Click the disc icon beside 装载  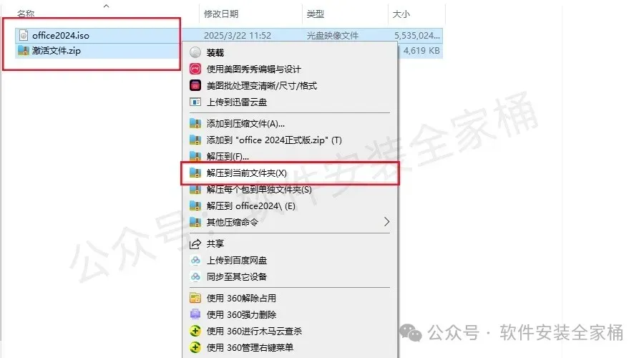pos(195,52)
